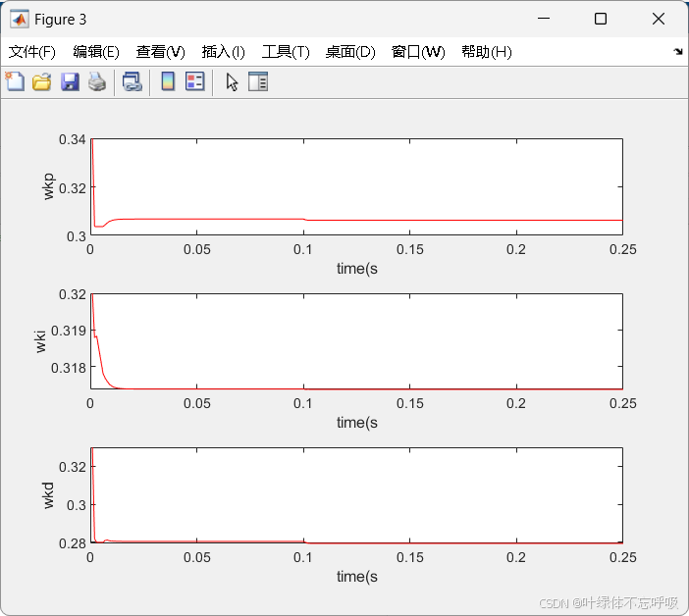Image resolution: width=689 pixels, height=616 pixels.
Task: Insert legend using toolbar icon
Action: point(195,81)
